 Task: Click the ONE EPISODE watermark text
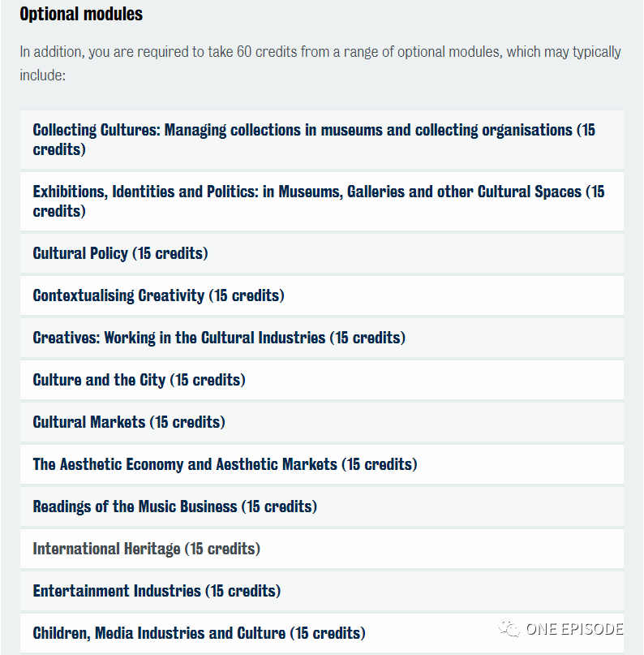[x=574, y=629]
